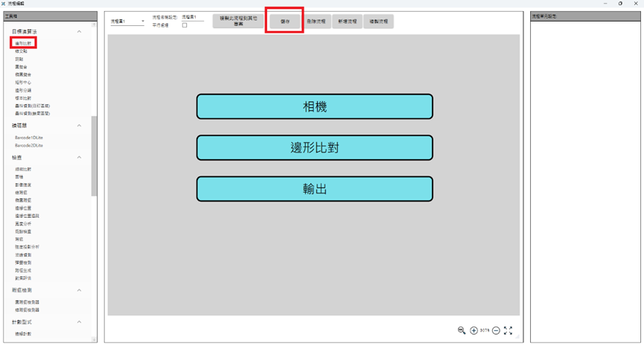Image resolution: width=644 pixels, height=345 pixels.
Task: Click the 複製流程 copy flow button
Action: pos(378,22)
